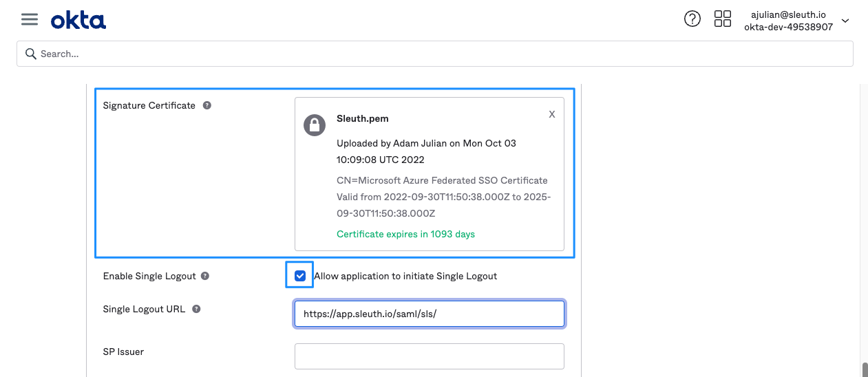Click the search magnifier icon
868x377 pixels.
click(30, 54)
